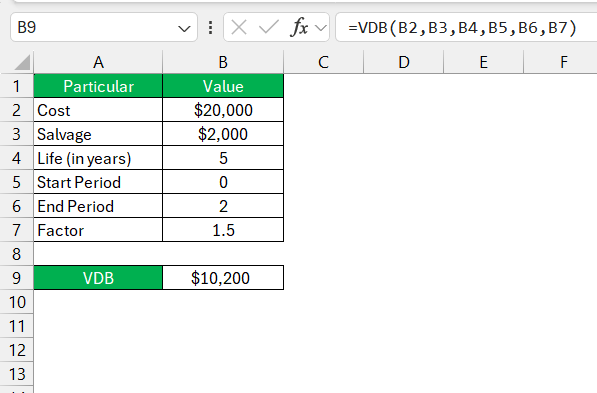The image size is (597, 393).
Task: Select the End Period value 2 cell
Action: point(223,206)
